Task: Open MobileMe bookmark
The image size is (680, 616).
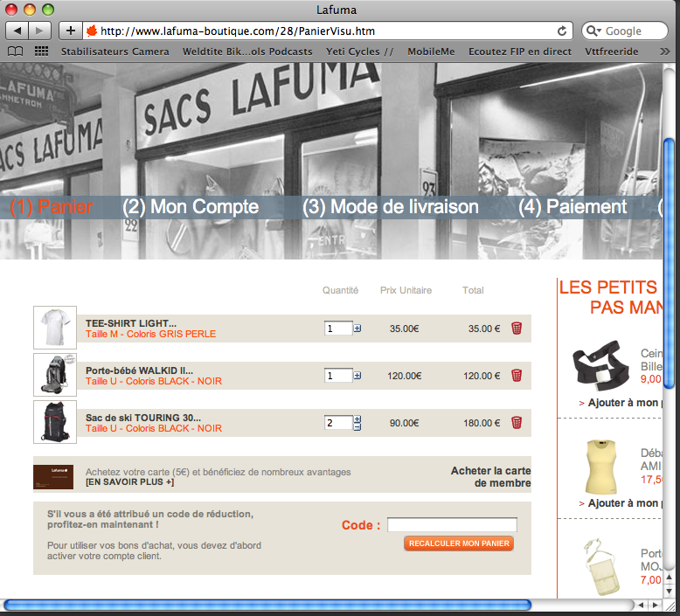Action: pyautogui.click(x=431, y=52)
